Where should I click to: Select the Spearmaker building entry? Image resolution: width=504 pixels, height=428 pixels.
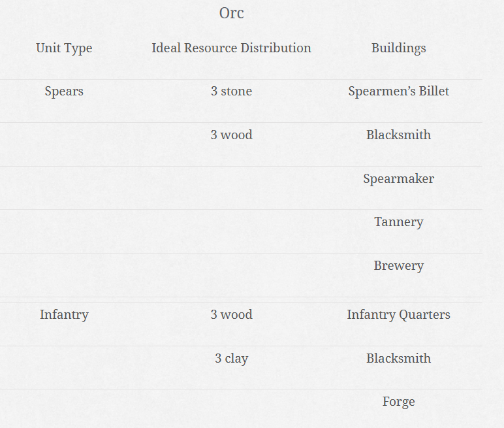tap(398, 179)
